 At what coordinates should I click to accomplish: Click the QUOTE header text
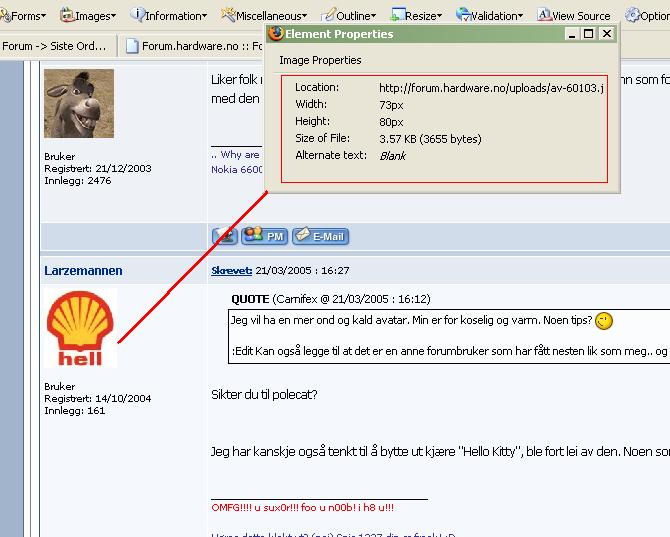coord(250,299)
